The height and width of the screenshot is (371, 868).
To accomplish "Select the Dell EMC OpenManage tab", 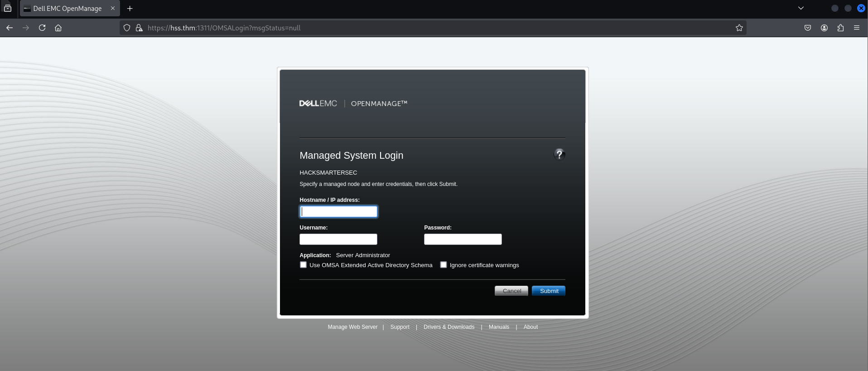I will coord(67,8).
